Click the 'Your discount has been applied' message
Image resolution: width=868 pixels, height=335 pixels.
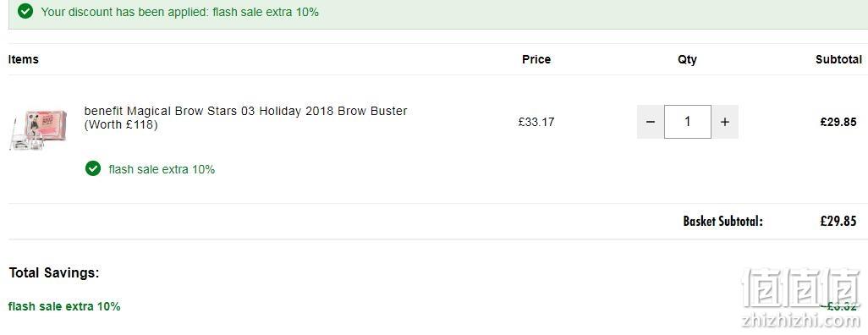click(180, 12)
